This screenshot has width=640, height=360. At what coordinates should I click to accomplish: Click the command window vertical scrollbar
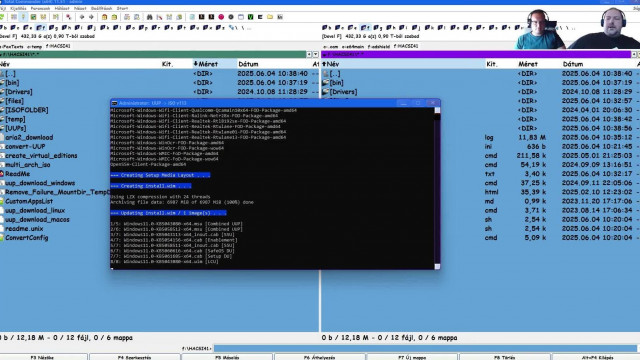pos(437,188)
